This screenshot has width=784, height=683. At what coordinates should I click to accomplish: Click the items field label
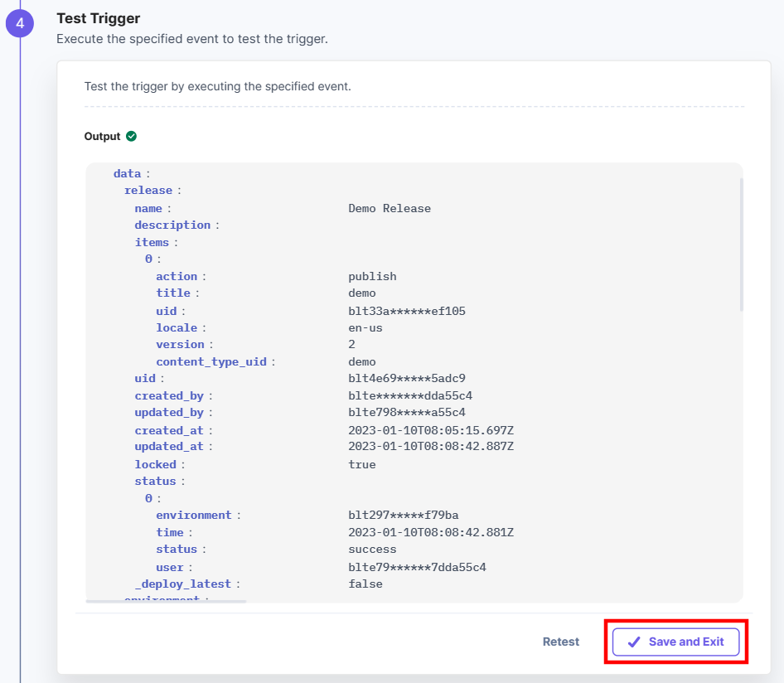152,242
